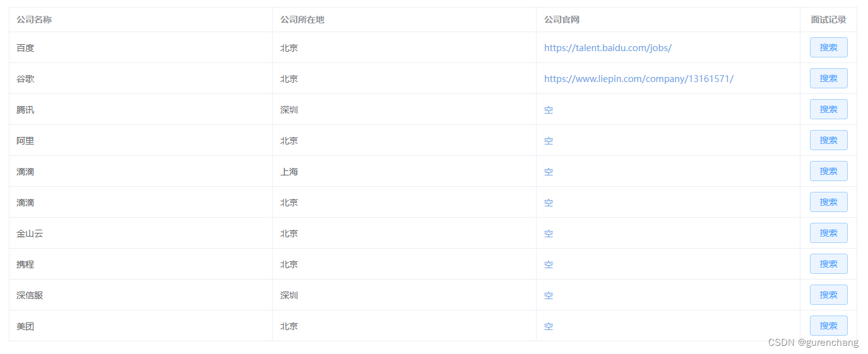Click 搜索 in the 深信服 row
This screenshot has width=868, height=354.
(828, 295)
